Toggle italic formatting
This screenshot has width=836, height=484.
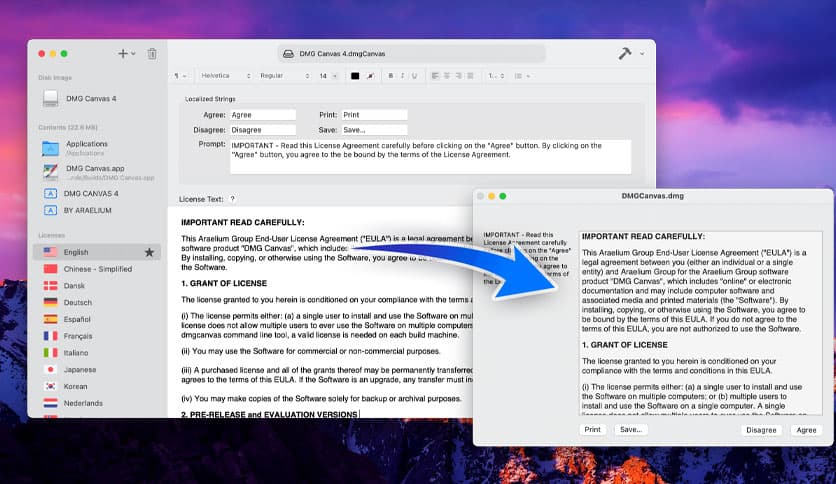(x=403, y=76)
